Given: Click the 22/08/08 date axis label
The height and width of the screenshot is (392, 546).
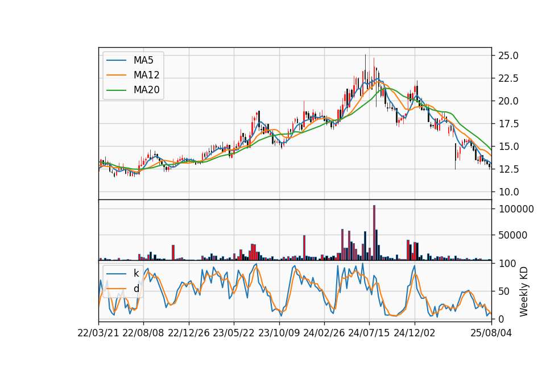Looking at the screenshot, I should [143, 333].
